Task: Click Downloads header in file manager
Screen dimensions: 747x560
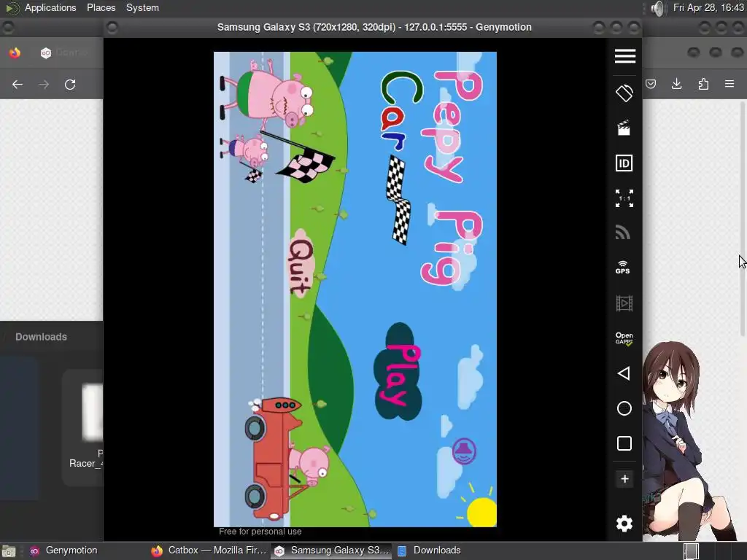Action: [41, 337]
